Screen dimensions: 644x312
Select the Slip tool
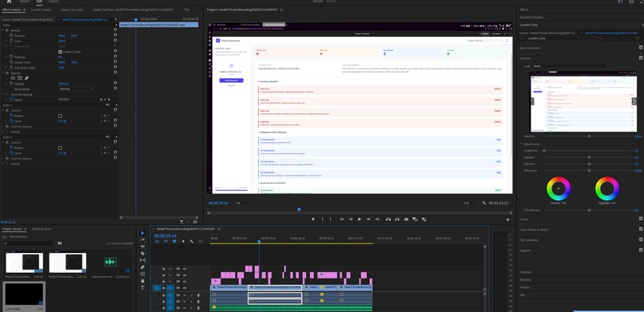coord(142,260)
